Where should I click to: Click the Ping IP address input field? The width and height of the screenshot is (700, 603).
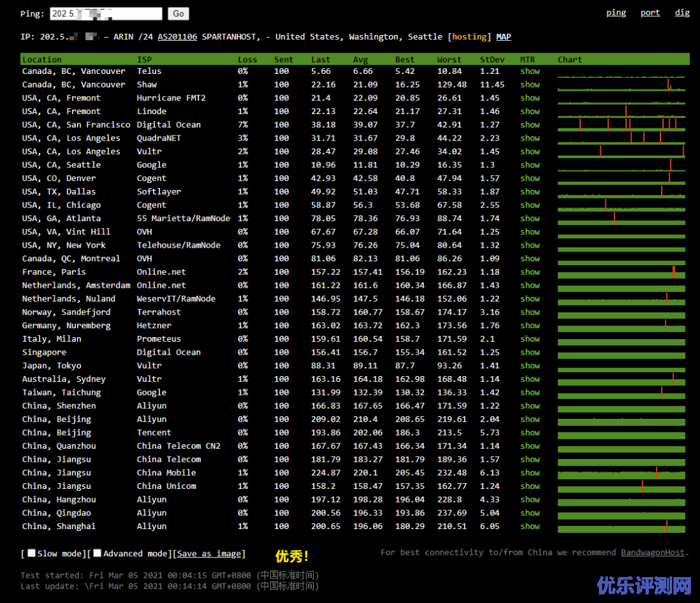coord(106,14)
